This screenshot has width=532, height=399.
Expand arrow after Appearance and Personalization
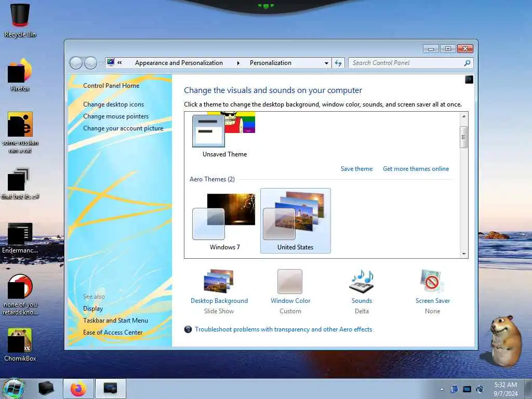(238, 63)
